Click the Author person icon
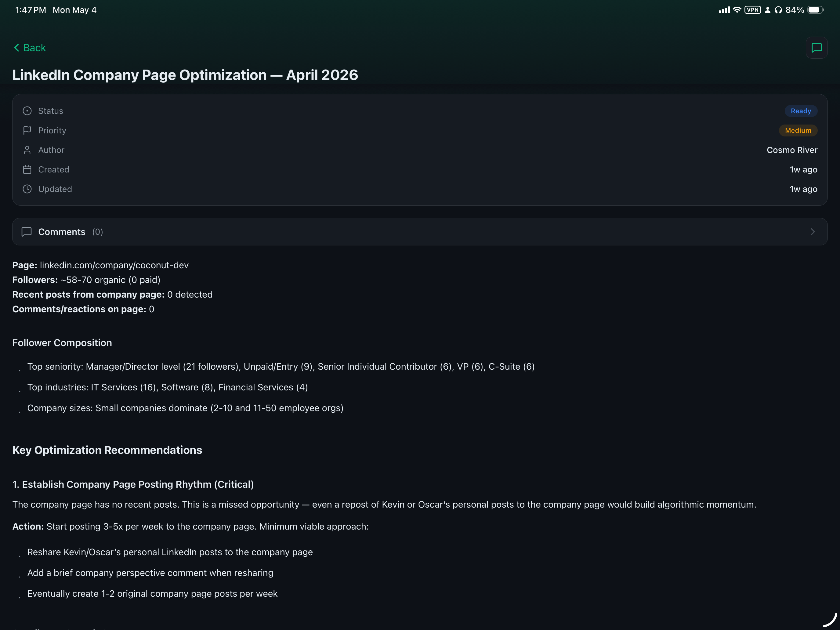The image size is (840, 630). (27, 150)
